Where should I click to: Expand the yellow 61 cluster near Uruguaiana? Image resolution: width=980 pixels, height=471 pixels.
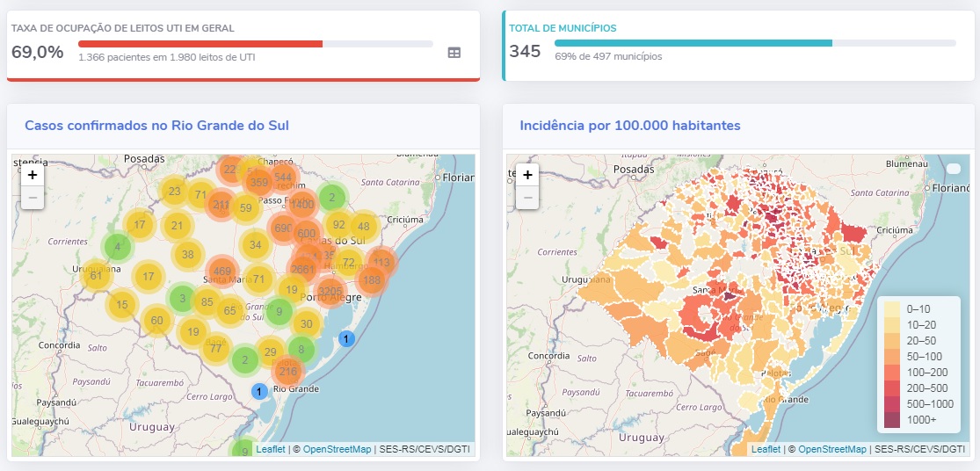[x=96, y=276]
